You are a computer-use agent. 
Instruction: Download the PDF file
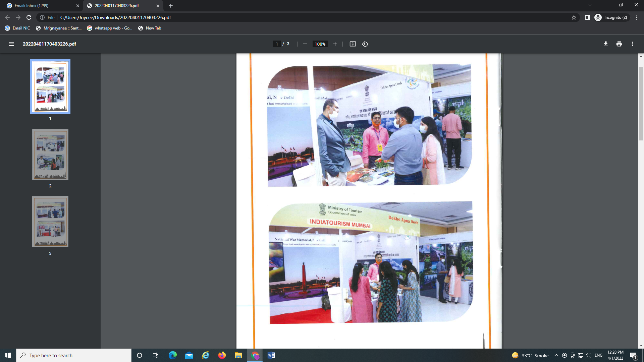click(606, 44)
